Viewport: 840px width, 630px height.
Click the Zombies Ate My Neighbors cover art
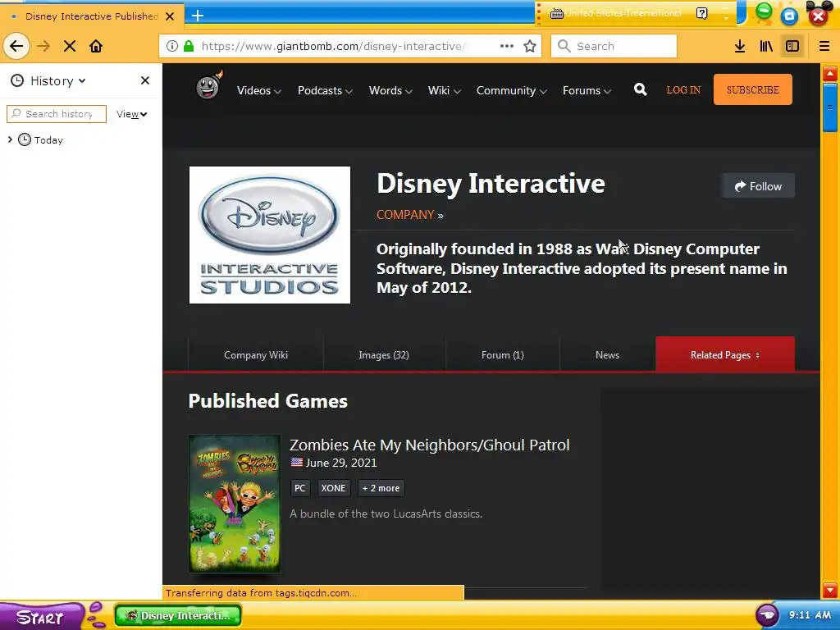point(235,504)
